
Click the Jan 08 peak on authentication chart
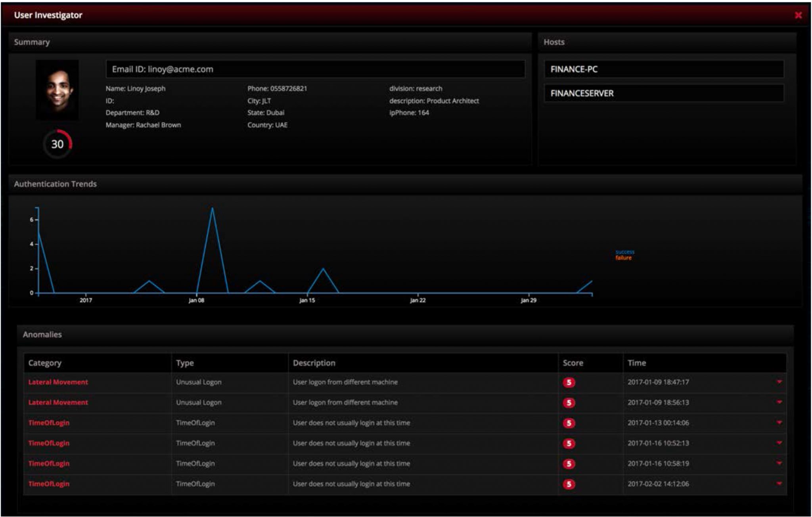click(213, 208)
